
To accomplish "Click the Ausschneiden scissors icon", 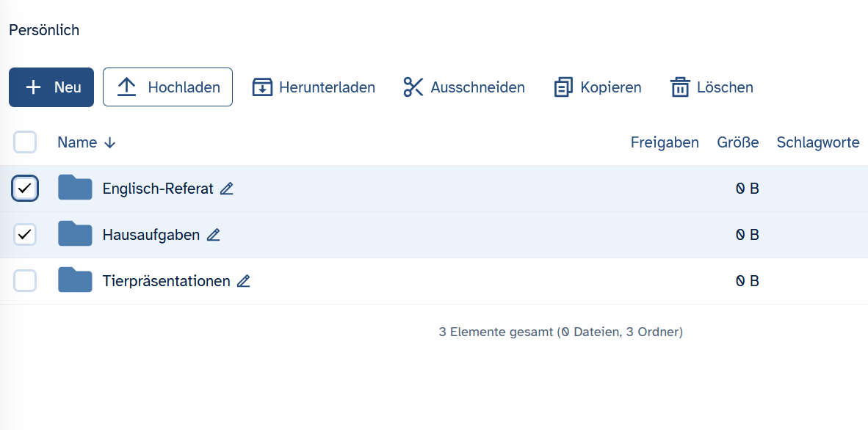I will pyautogui.click(x=413, y=87).
